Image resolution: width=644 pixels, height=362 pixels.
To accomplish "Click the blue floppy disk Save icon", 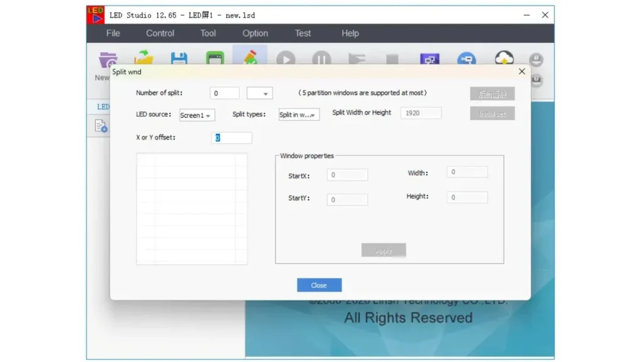I will point(179,58).
